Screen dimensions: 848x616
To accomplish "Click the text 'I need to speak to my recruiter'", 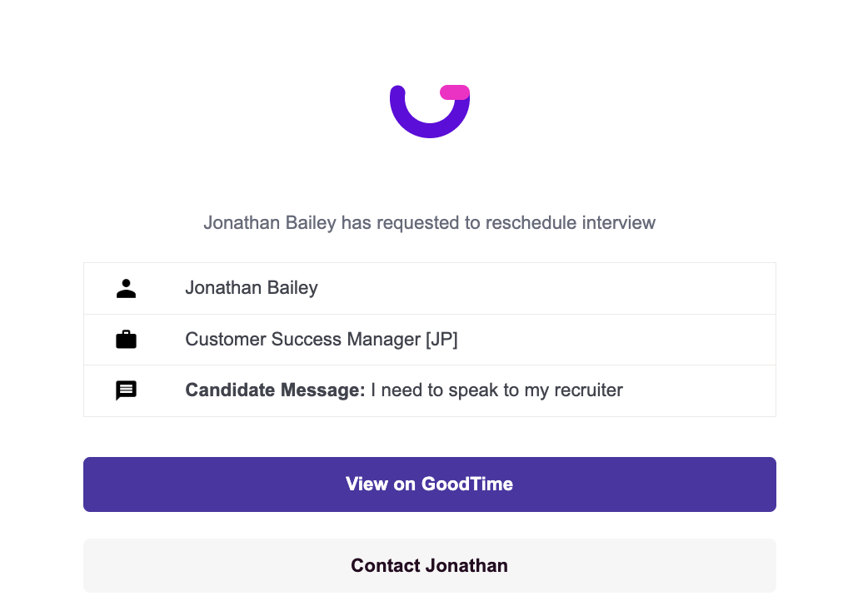I will tap(496, 390).
